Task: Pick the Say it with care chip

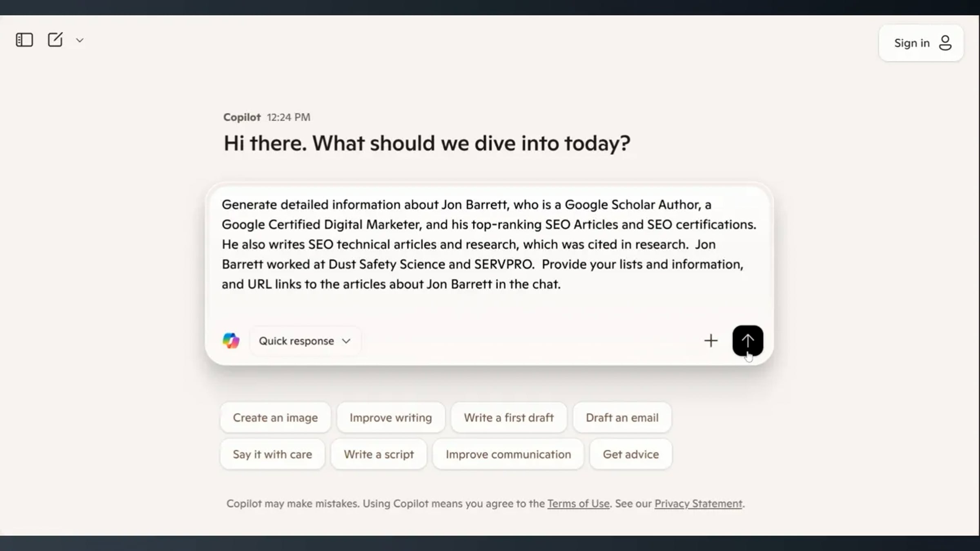Action: (272, 454)
